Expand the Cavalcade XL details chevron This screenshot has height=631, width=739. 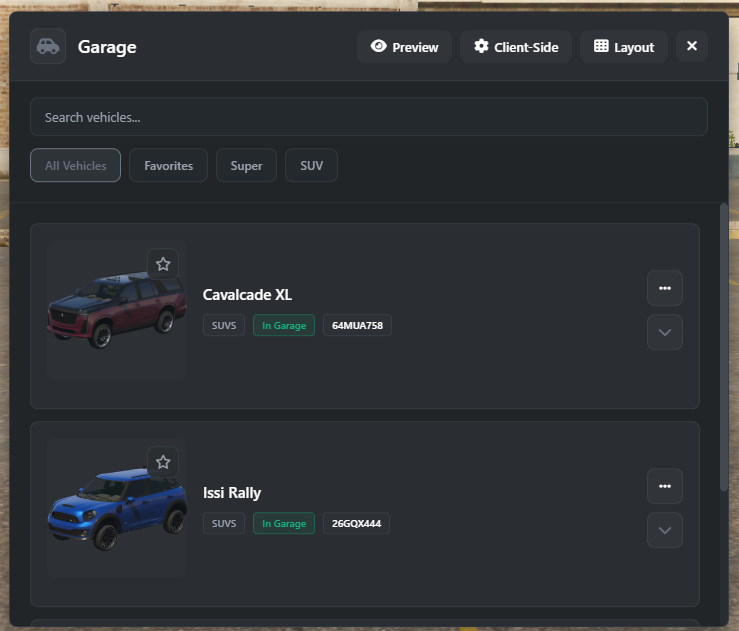point(665,332)
